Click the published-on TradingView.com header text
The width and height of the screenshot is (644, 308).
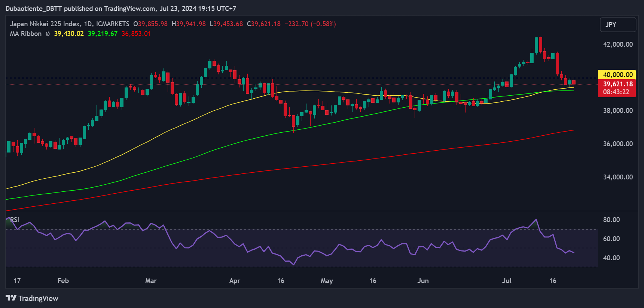pyautogui.click(x=121, y=9)
